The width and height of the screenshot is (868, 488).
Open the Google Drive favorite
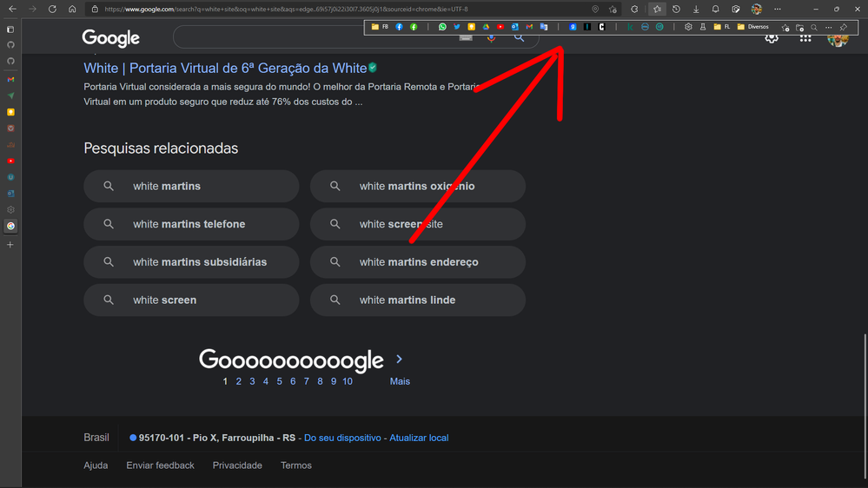coord(486,27)
